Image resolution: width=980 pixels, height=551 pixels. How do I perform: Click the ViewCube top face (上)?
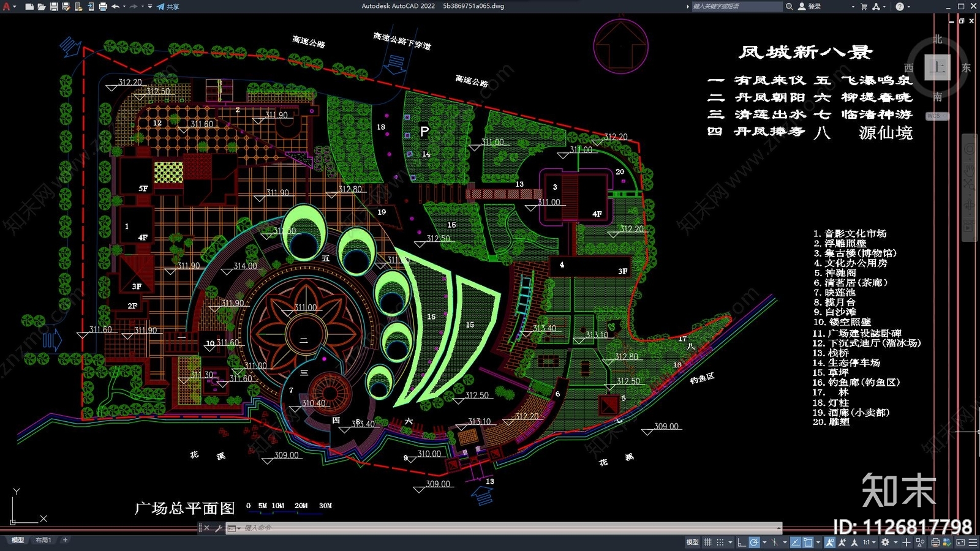click(x=937, y=67)
